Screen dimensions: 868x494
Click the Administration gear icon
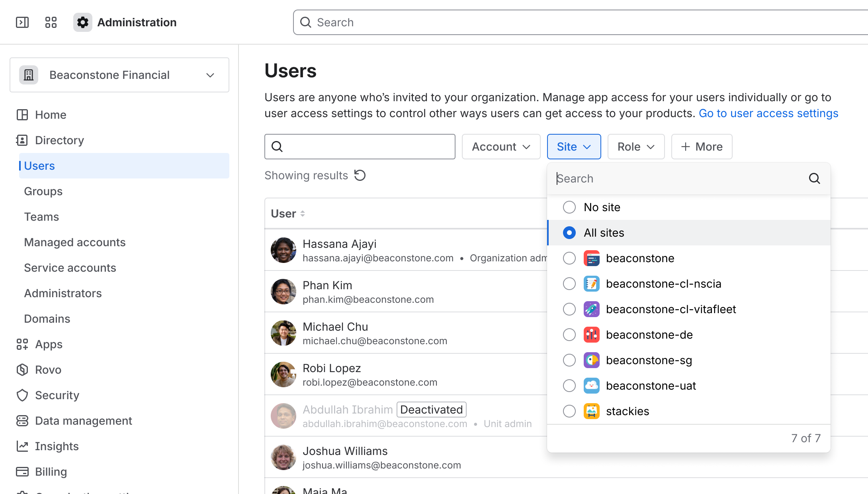[x=83, y=22]
